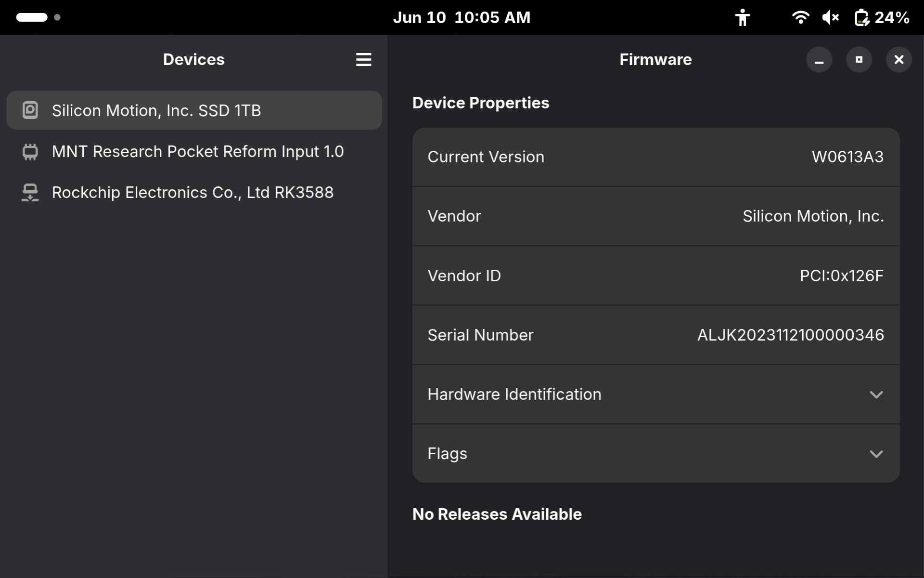Click the muted volume icon
The image size is (924, 578).
830,17
